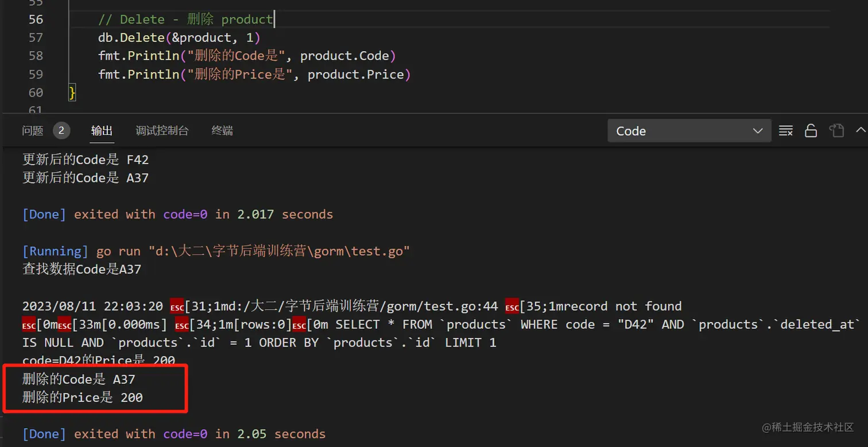868x447 pixels.
Task: Click the db.Delete(&product, 1) code line
Action: pyautogui.click(x=179, y=38)
